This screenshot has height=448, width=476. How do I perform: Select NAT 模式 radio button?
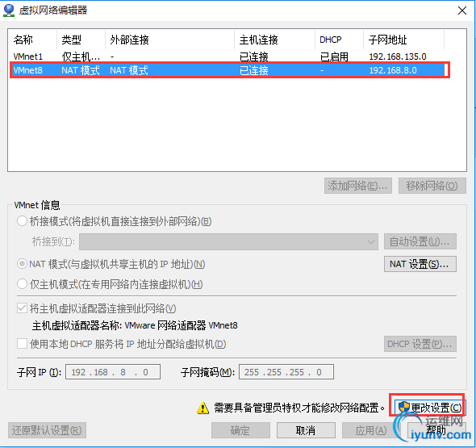pyautogui.click(x=22, y=264)
